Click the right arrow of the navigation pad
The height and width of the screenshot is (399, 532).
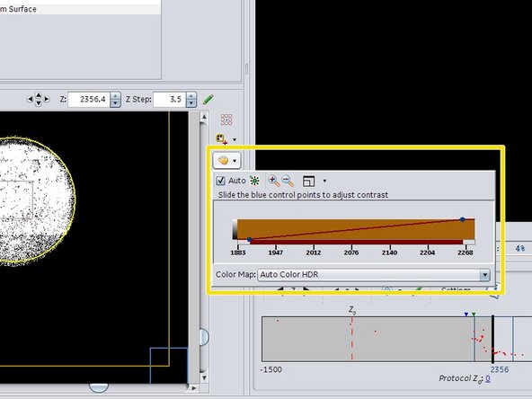point(47,99)
